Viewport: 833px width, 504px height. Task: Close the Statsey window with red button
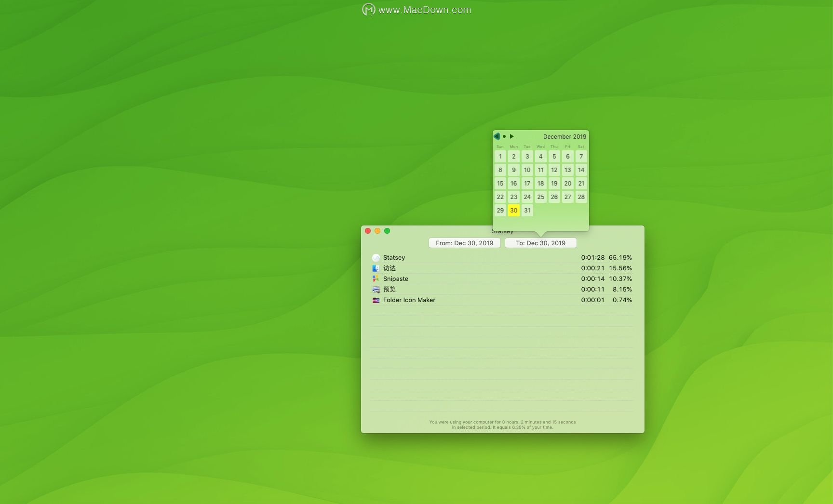pyautogui.click(x=368, y=231)
